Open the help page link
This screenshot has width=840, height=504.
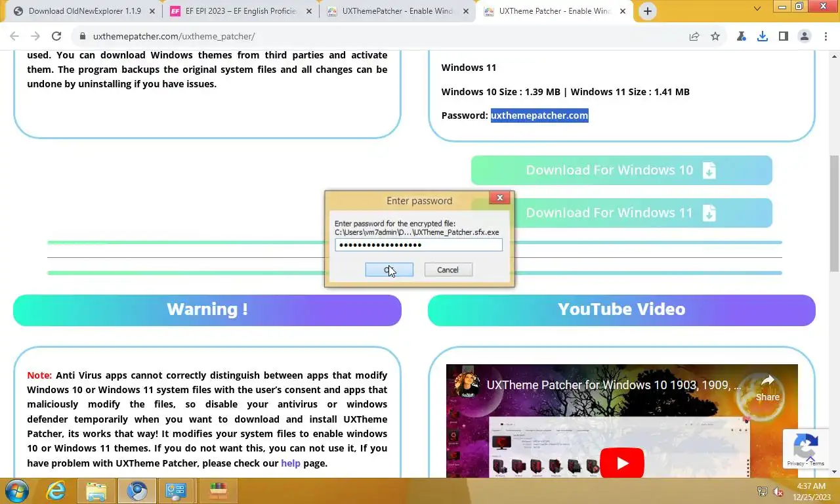[291, 463]
